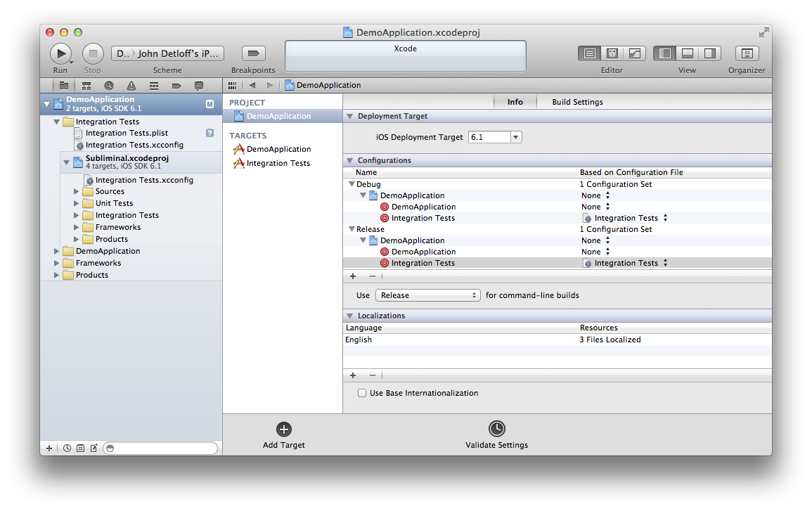This screenshot has height=511, width=812.
Task: Click the navigator filter search field
Action: (160, 448)
